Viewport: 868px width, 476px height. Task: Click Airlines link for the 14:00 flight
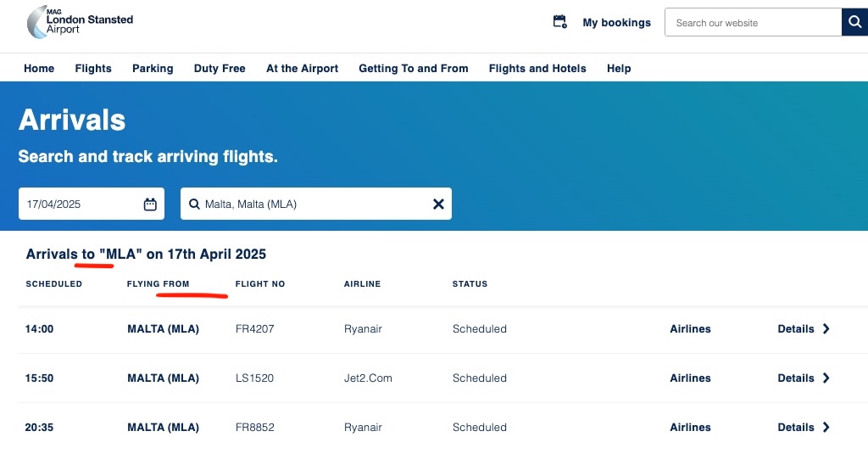pyautogui.click(x=690, y=328)
